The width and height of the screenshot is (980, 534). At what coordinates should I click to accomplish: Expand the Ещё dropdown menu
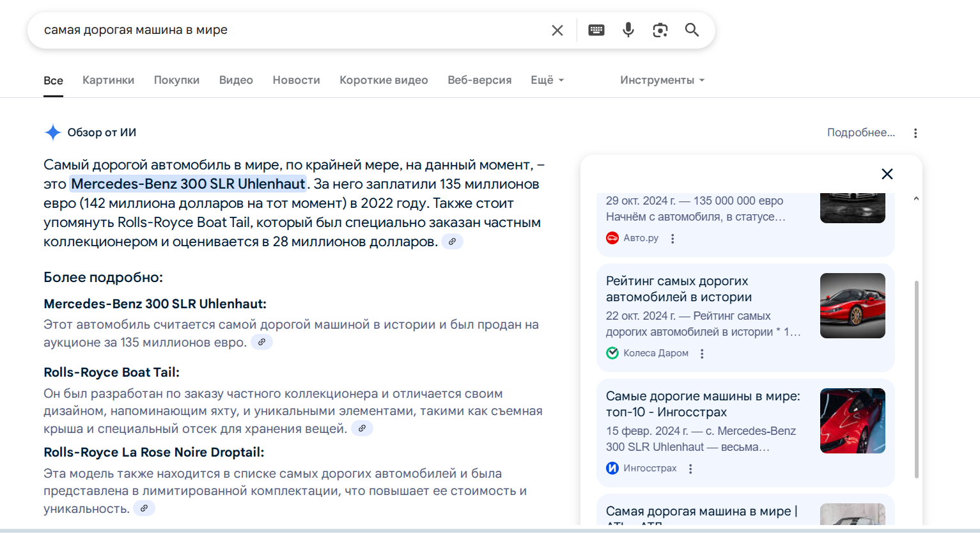(547, 80)
